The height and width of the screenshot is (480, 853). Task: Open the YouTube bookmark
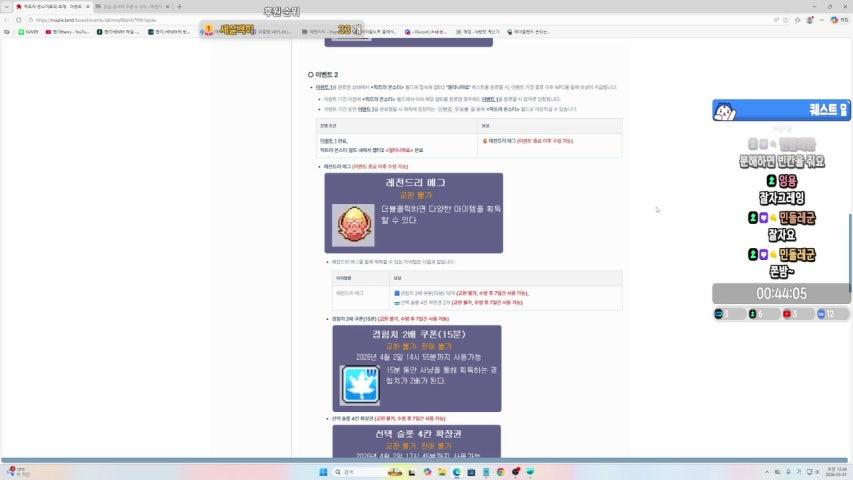point(67,32)
